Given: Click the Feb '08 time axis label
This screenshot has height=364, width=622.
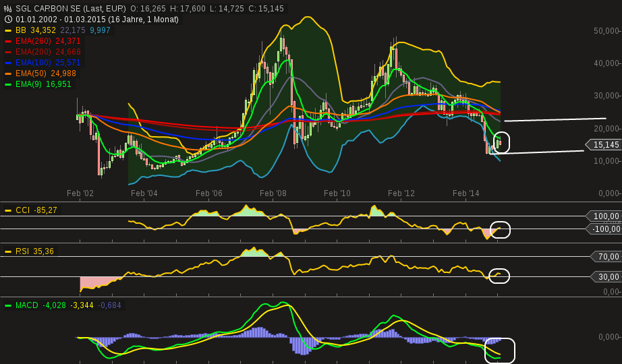Looking at the screenshot, I should coord(273,193).
